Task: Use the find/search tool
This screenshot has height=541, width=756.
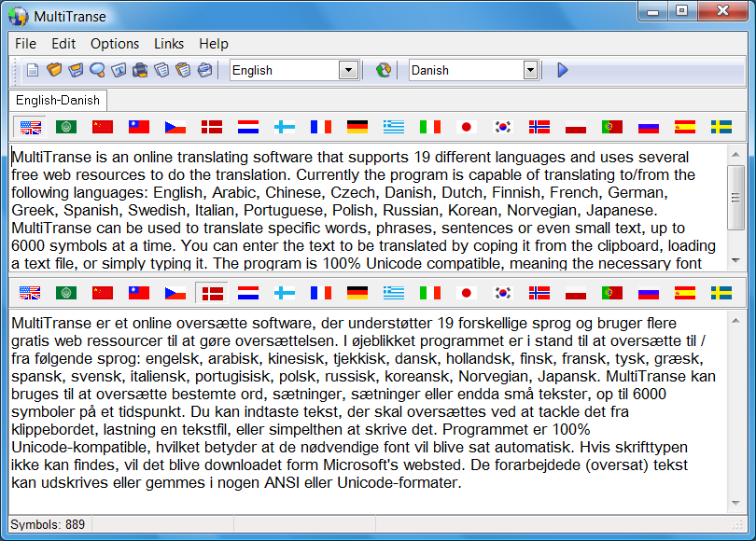Action: click(97, 70)
